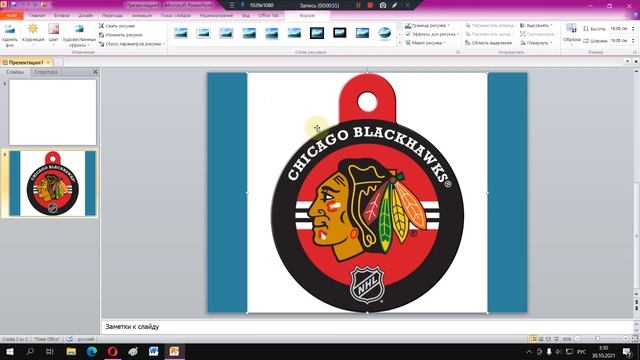The height and width of the screenshot is (360, 640).
Task: Click the recorder pencil drawing icon
Action: tap(395, 5)
